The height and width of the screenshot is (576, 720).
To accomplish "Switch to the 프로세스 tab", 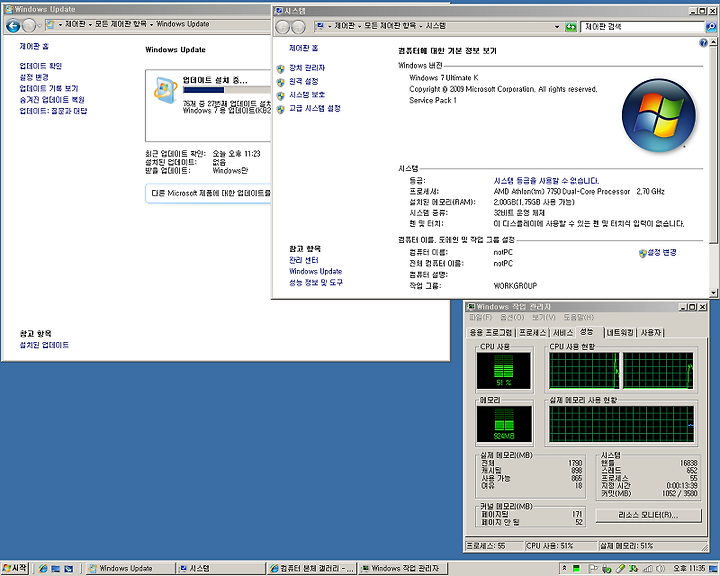I will 533,333.
